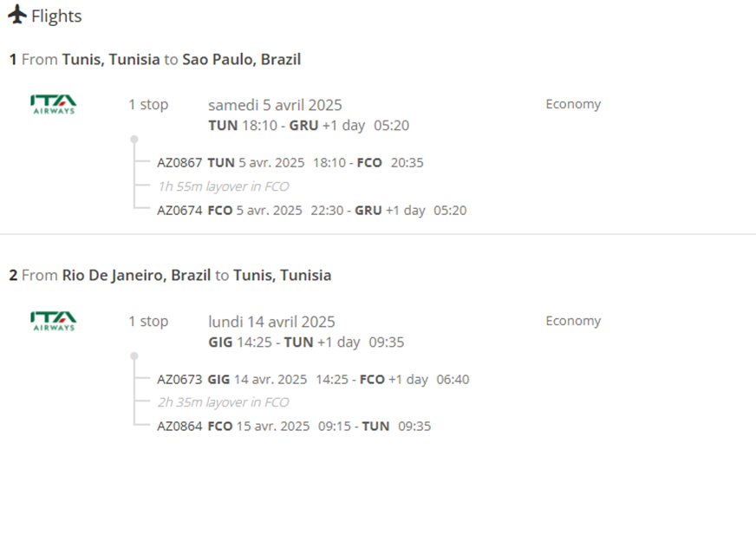
Task: Expand the 1 stop label for second flight
Action: [x=148, y=321]
